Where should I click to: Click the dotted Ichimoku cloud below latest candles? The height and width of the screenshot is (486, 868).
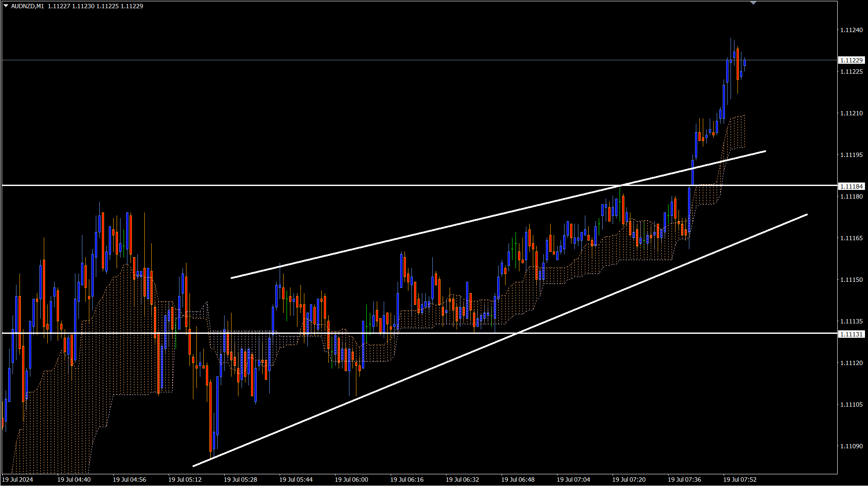tap(737, 132)
